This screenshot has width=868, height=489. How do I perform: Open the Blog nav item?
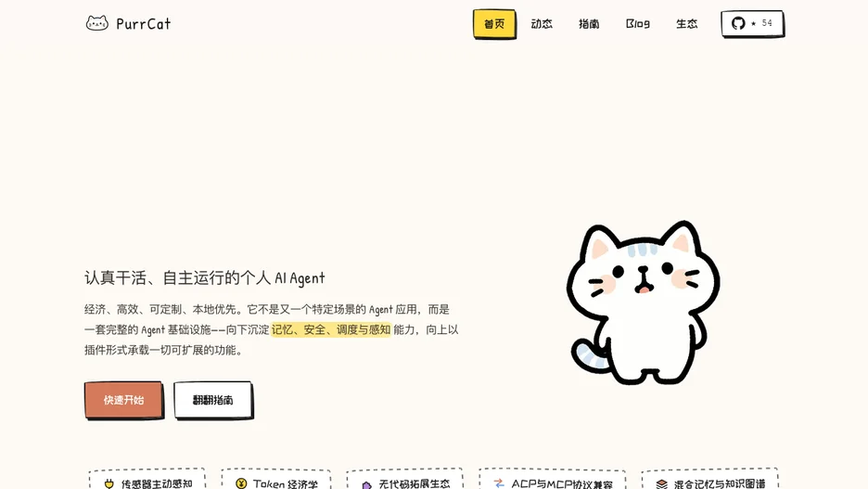[x=638, y=24]
